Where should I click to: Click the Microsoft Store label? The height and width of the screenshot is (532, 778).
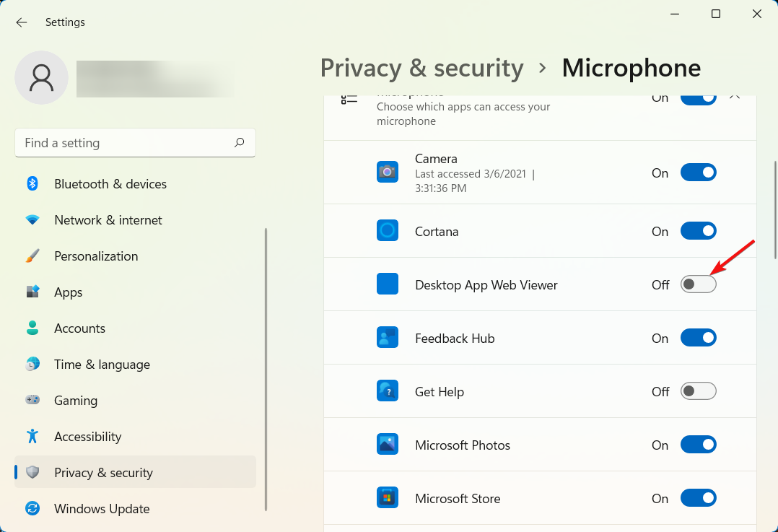[x=458, y=499]
